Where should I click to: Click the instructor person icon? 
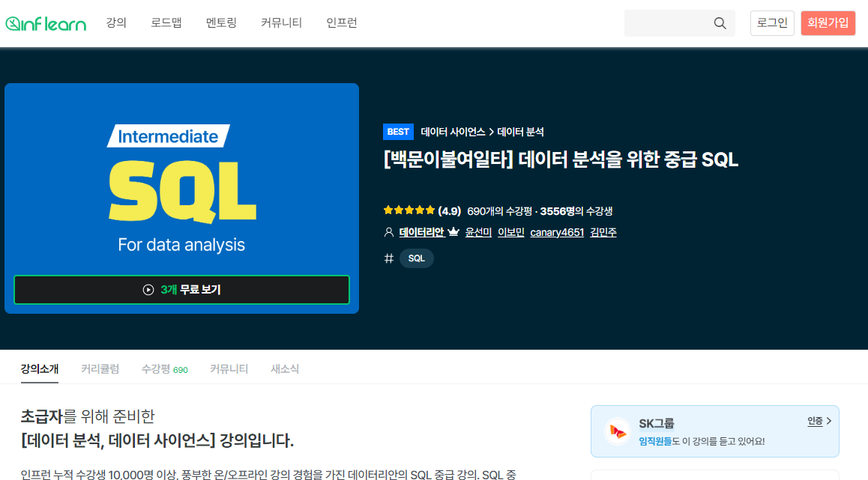tap(388, 232)
